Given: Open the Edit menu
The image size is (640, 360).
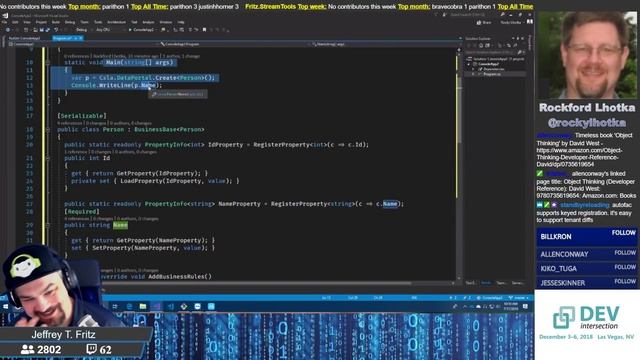Looking at the screenshot, I should (15, 22).
